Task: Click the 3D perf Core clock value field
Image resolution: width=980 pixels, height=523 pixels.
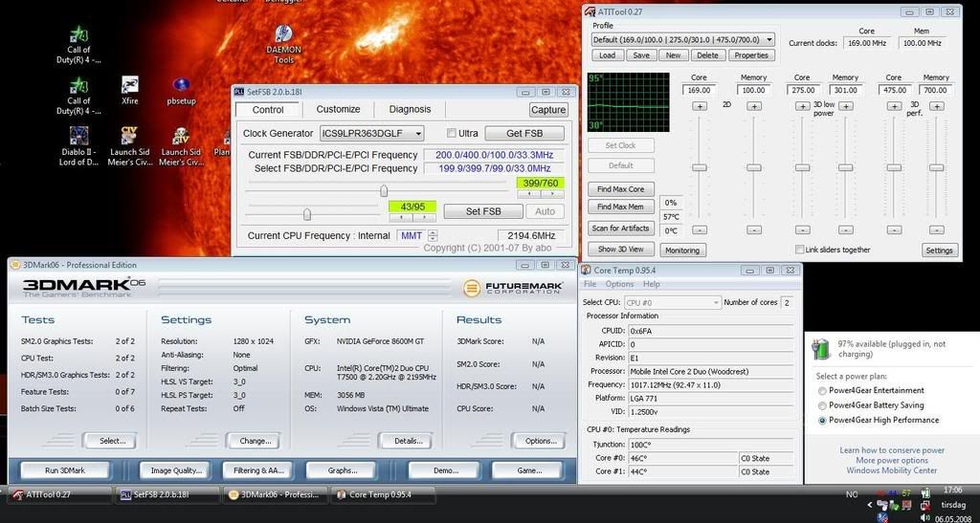Action: coord(895,90)
